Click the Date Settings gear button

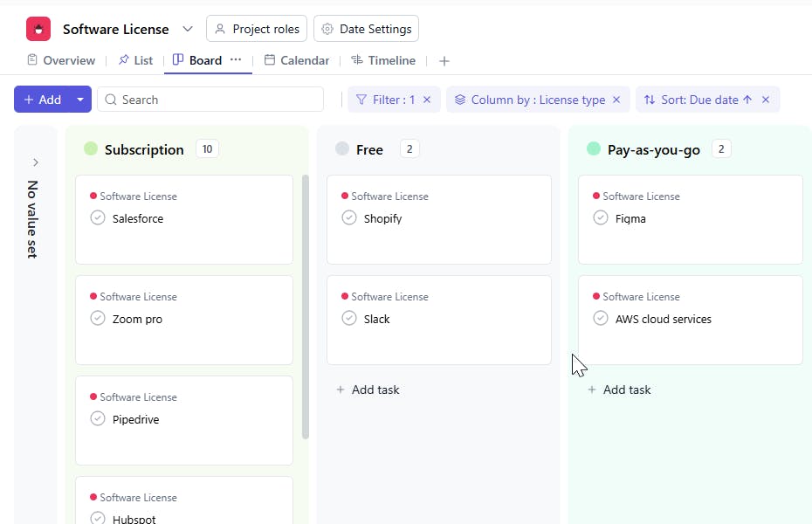tap(366, 29)
